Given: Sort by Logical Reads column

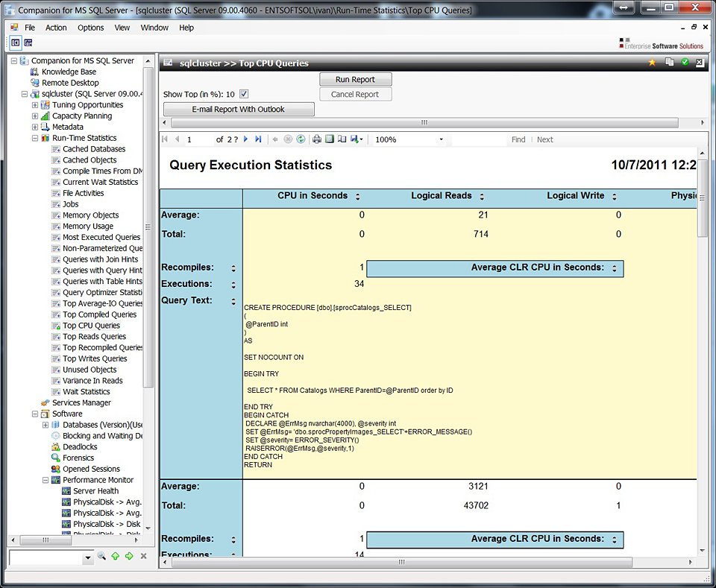Looking at the screenshot, I should [482, 196].
